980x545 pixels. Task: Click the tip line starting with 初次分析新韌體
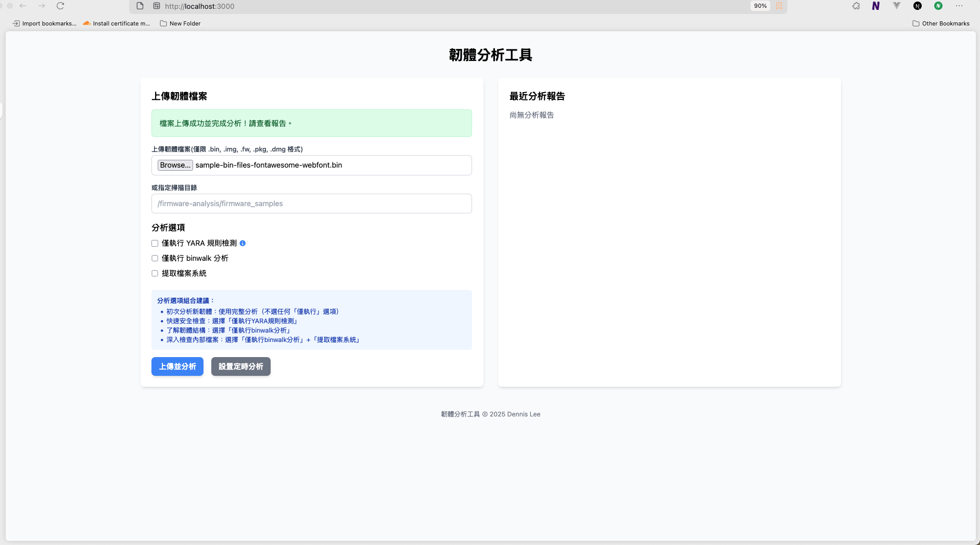click(x=252, y=311)
